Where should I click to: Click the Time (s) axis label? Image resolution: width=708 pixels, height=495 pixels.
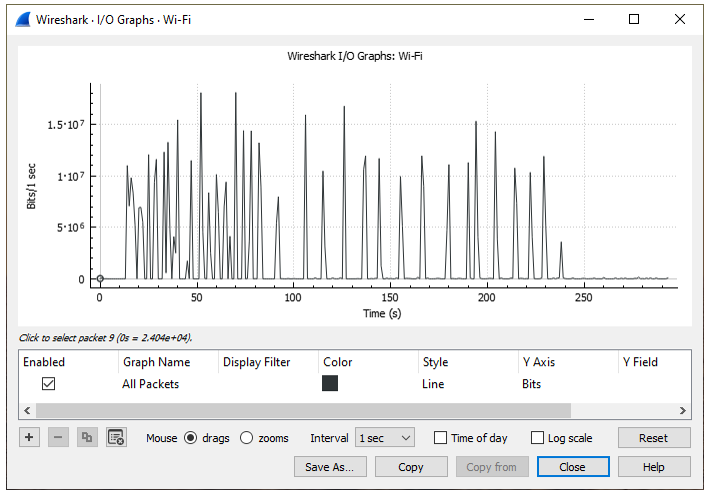pos(382,313)
